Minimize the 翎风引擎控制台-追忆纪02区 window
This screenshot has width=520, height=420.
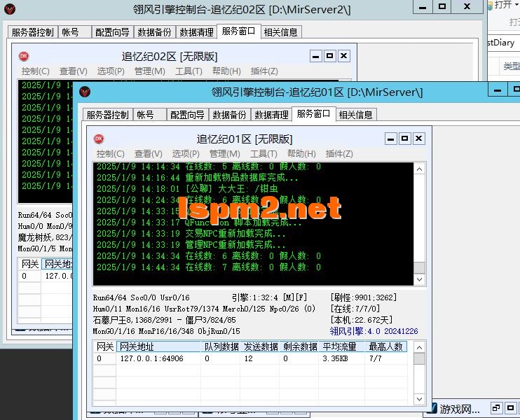pos(423,7)
